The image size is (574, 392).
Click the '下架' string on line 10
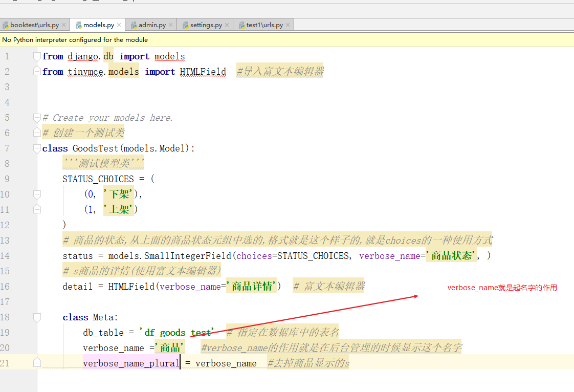[x=118, y=194]
